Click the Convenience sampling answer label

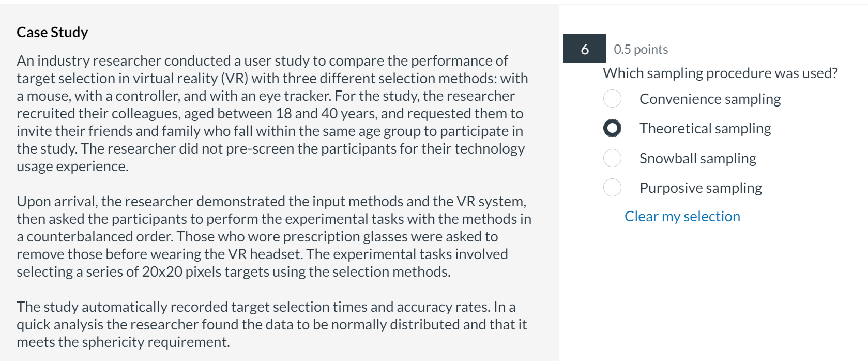point(710,98)
